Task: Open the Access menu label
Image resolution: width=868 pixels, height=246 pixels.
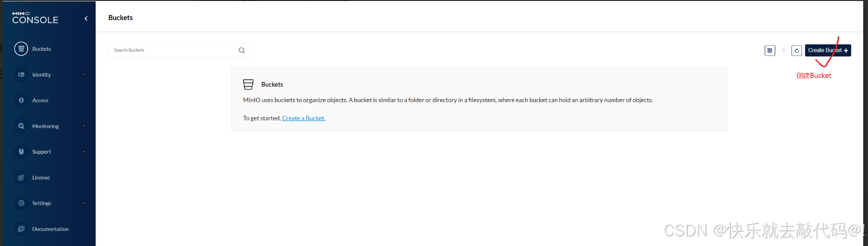Action: 40,101
